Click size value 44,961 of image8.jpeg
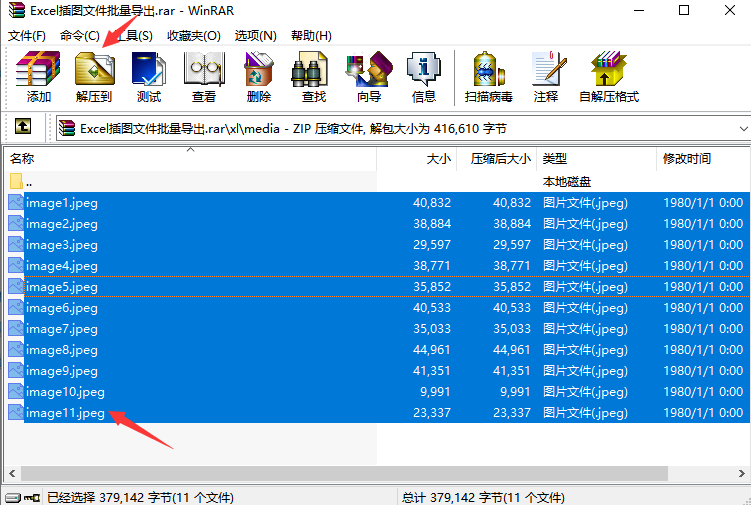This screenshot has width=751, height=505. (x=432, y=350)
